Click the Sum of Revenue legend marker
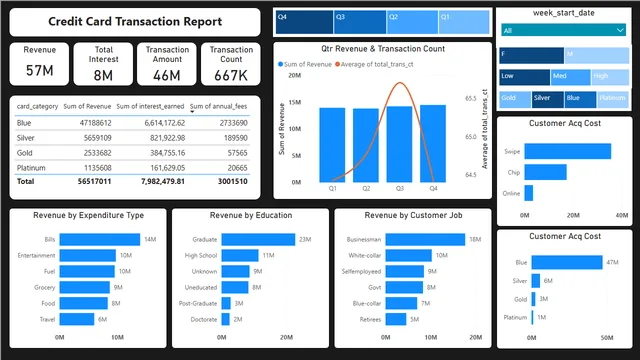640x360 pixels. [x=280, y=64]
